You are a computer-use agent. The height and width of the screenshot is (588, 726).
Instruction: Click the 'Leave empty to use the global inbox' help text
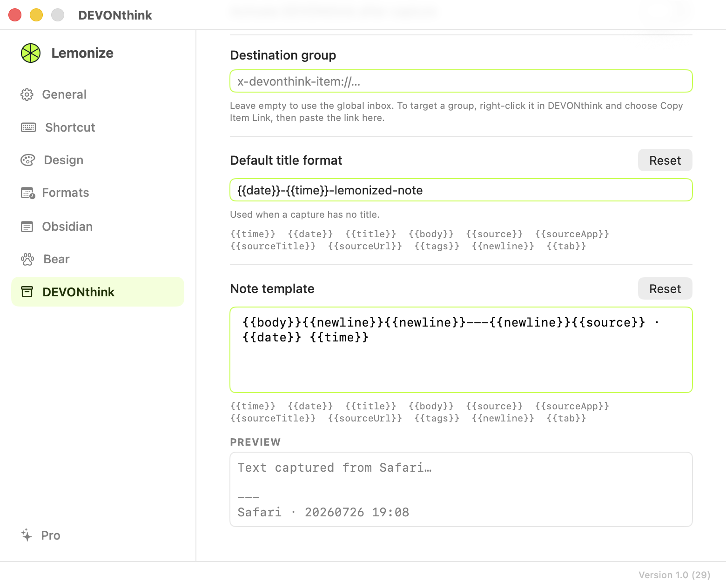coord(457,112)
